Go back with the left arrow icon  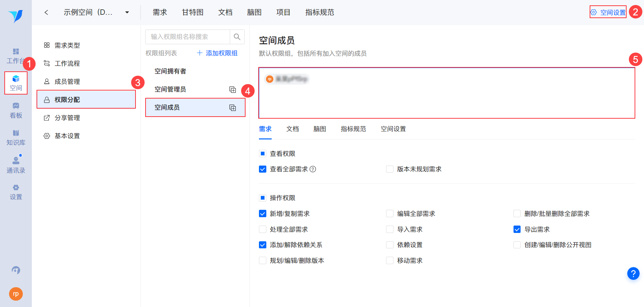[x=46, y=12]
